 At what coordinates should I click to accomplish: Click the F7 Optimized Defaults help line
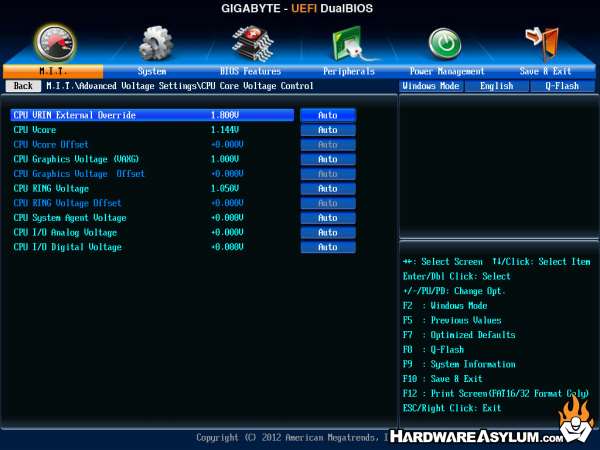pos(459,335)
